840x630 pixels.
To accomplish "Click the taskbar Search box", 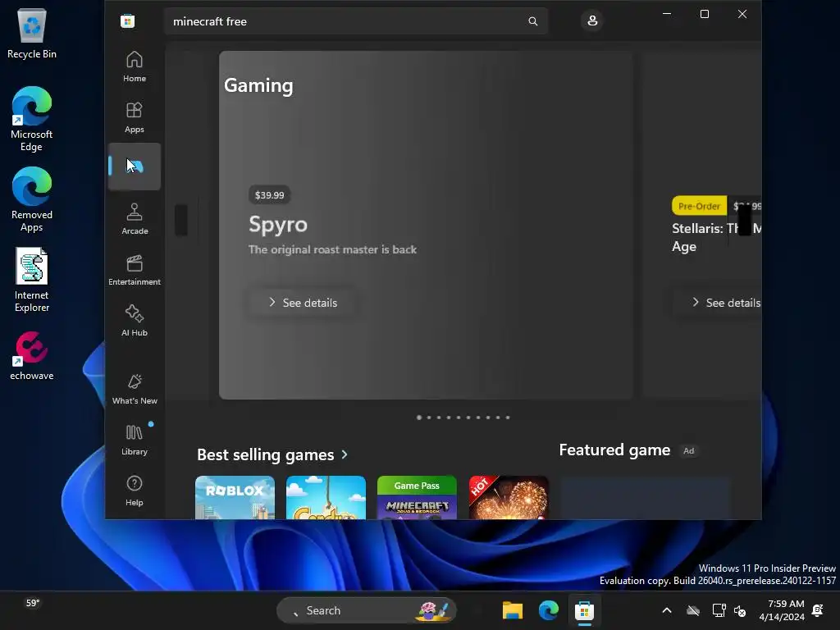I will click(367, 610).
